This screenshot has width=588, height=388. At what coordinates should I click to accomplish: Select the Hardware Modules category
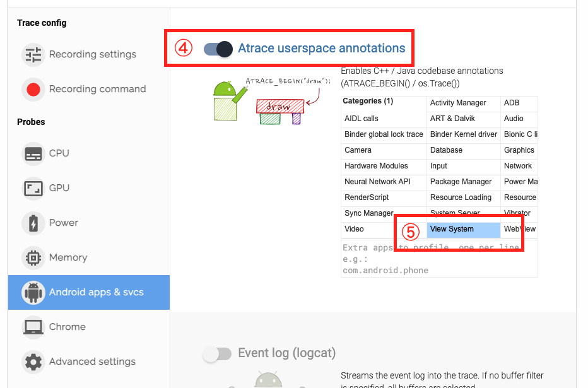[x=384, y=166]
